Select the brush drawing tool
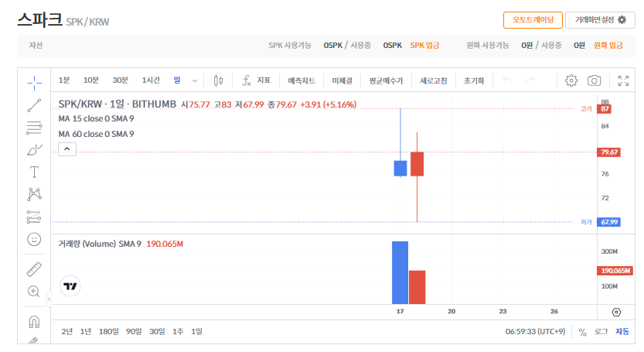This screenshot has width=644, height=352. (34, 149)
